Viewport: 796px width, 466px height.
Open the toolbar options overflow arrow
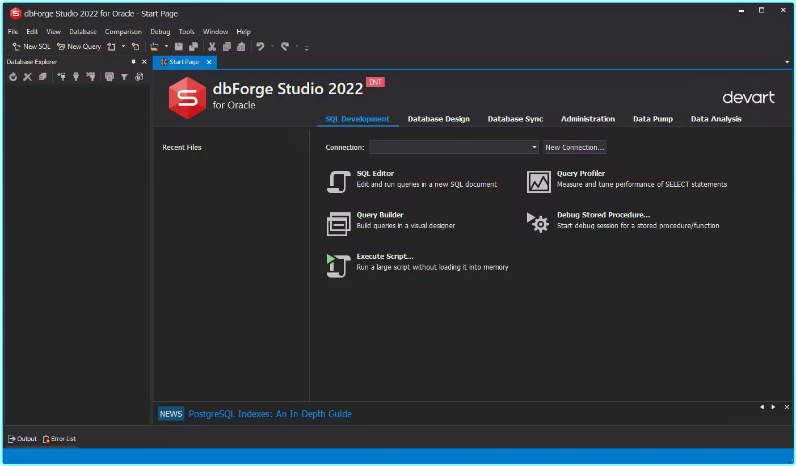307,48
